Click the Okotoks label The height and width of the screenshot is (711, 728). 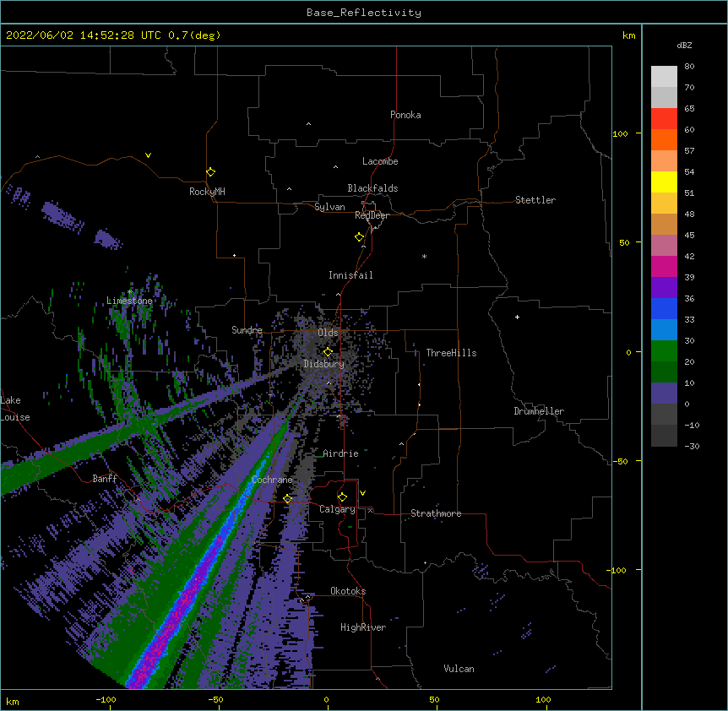click(348, 591)
